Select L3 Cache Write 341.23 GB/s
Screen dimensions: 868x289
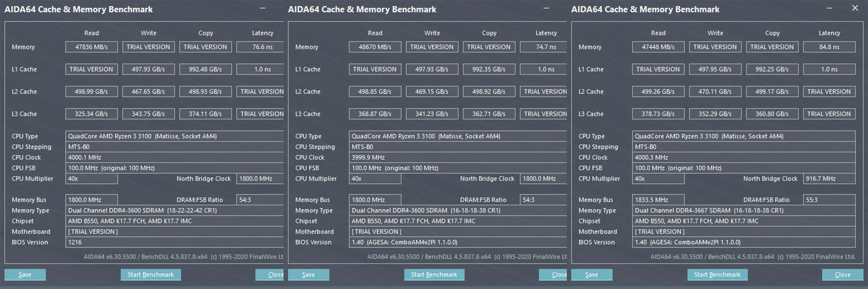432,114
